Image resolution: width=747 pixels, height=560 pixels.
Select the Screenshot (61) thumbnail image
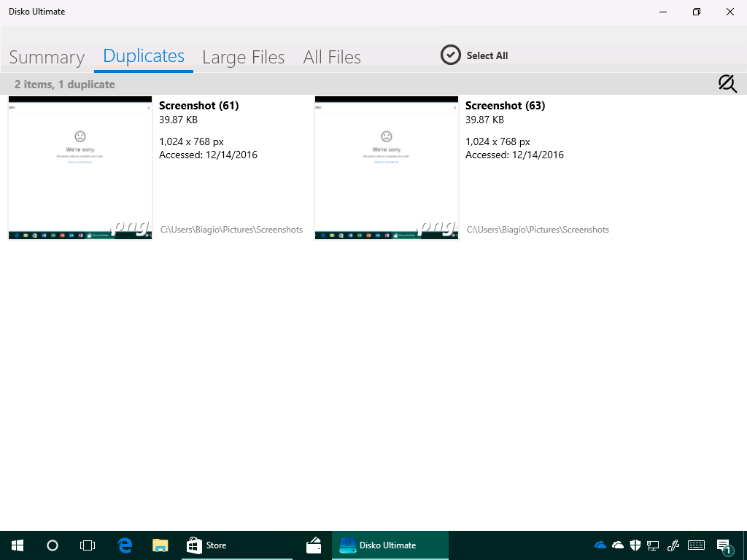tap(80, 168)
